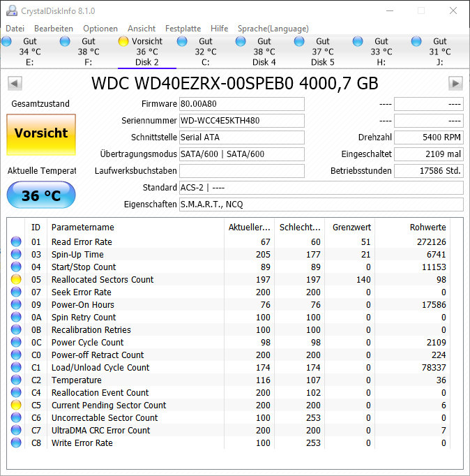Image resolution: width=470 pixels, height=476 pixels.
Task: Click the Firmware field 80.00A80
Action: [x=242, y=104]
